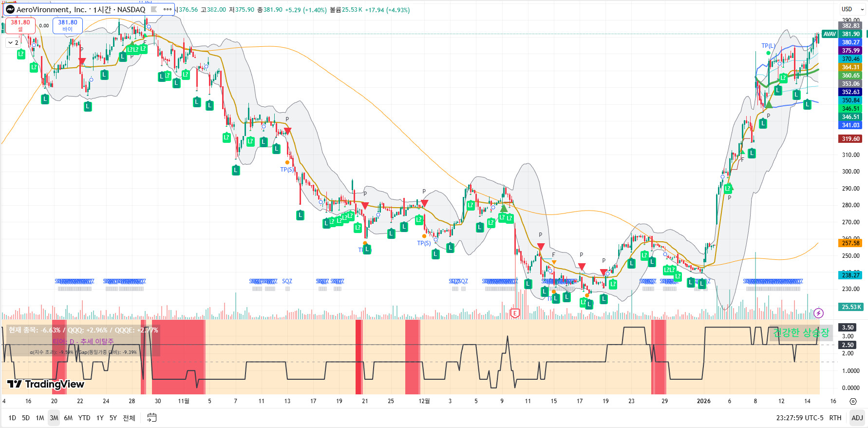Viewport: 868px width, 428px height.
Task: Click the red earnings E marker
Action: [515, 313]
